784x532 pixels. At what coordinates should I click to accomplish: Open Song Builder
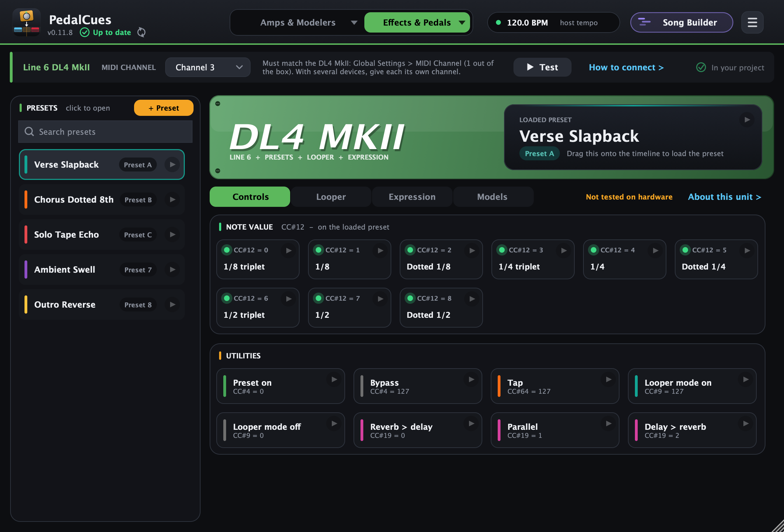point(681,22)
